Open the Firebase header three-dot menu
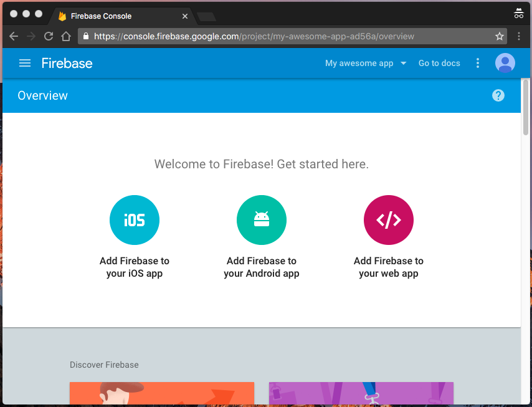The height and width of the screenshot is (407, 532). pos(478,63)
